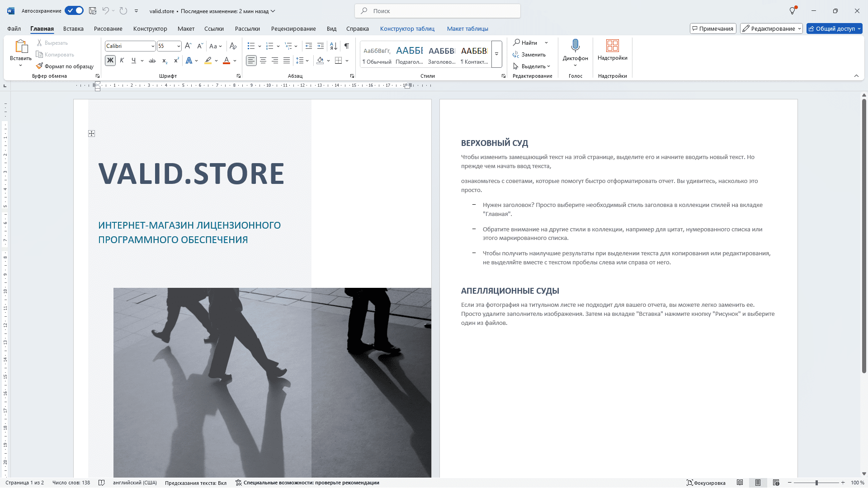
Task: Center align the text
Action: [263, 61]
